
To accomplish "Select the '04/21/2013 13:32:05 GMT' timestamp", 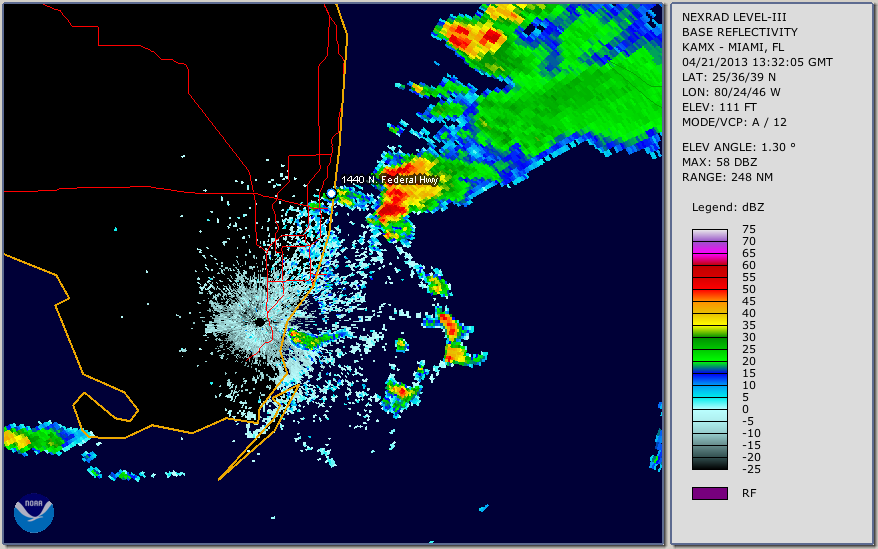I will coord(757,62).
